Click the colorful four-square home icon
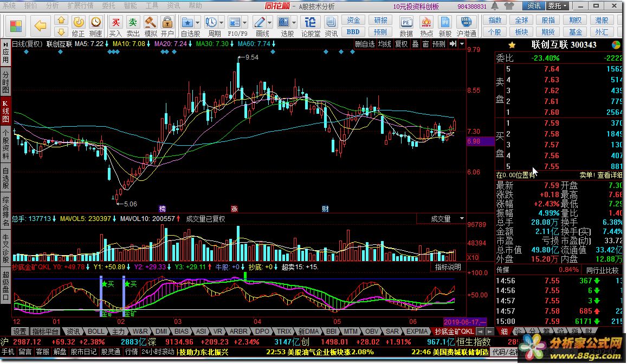The width and height of the screenshot is (627, 364). click(x=16, y=27)
